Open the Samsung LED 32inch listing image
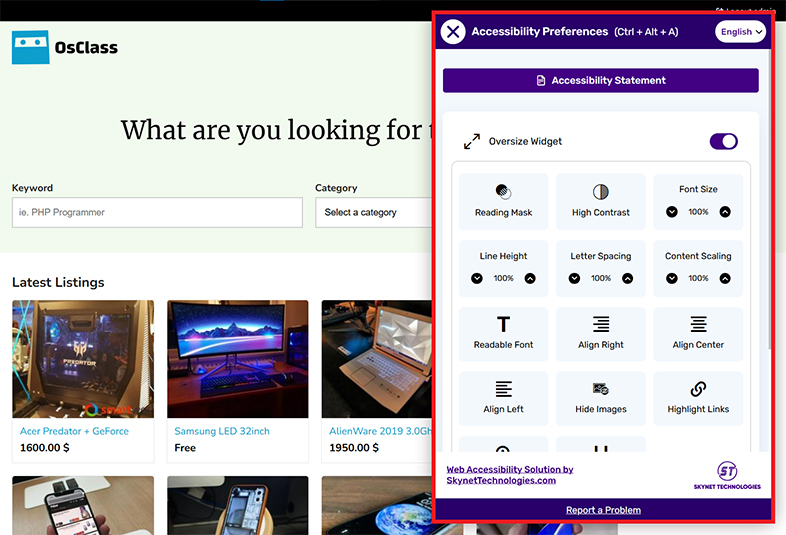The image size is (786, 535). pyautogui.click(x=238, y=359)
